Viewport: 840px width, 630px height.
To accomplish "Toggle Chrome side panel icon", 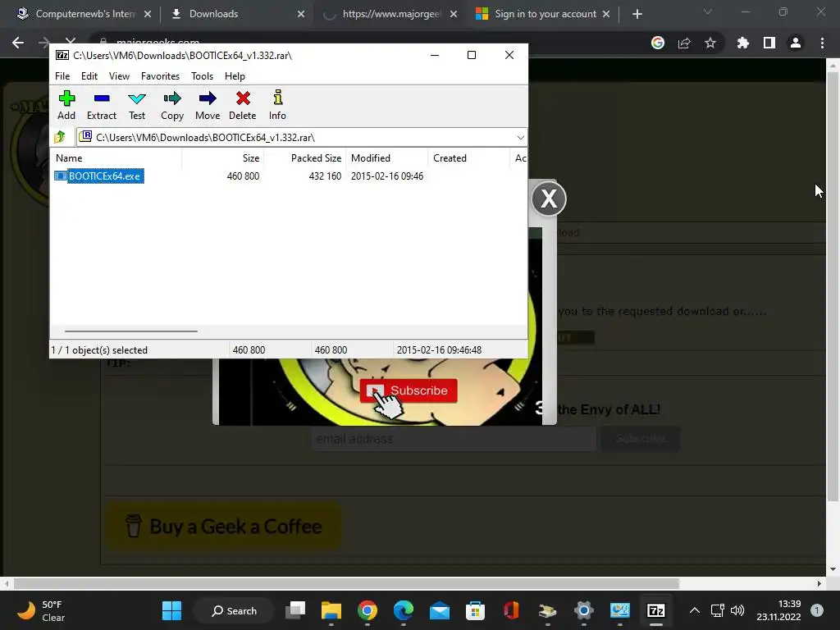I will click(x=769, y=43).
